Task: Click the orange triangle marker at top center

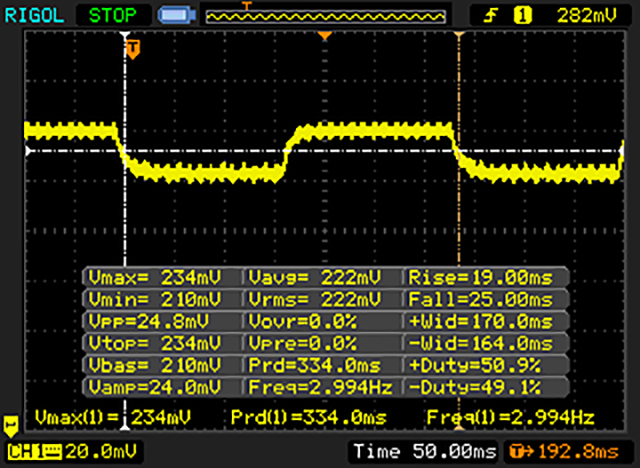Action: click(x=324, y=36)
